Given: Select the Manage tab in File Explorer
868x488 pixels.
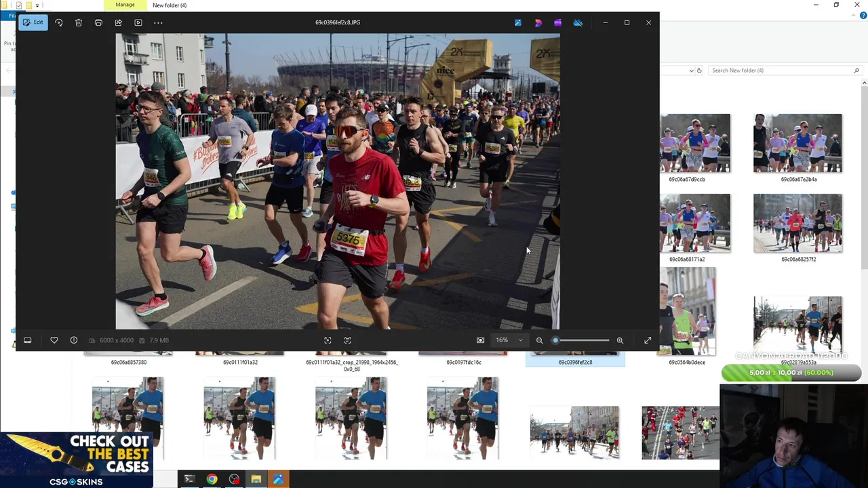Looking at the screenshot, I should click(125, 5).
